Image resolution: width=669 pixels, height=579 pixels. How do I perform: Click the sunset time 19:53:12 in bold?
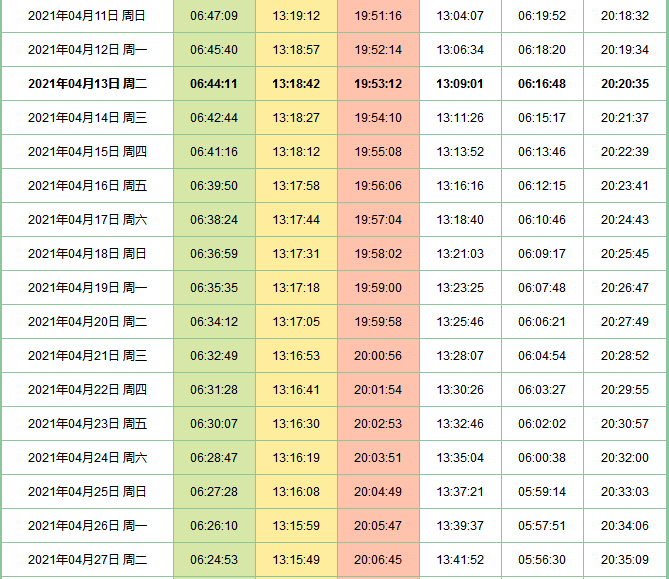[x=378, y=84]
